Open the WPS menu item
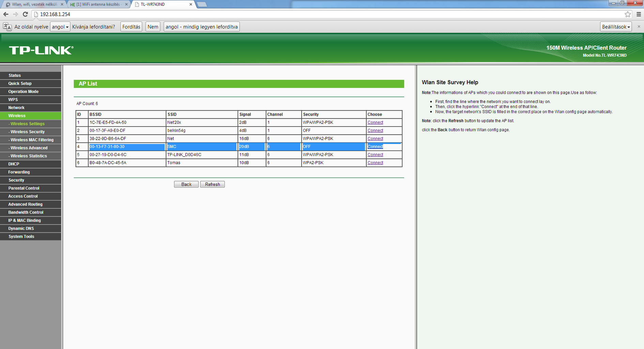This screenshot has width=644, height=349. [x=31, y=100]
